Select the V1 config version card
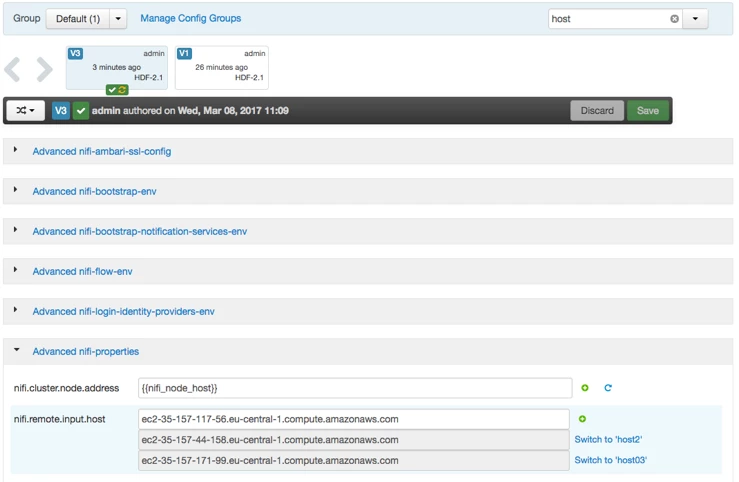Image resolution: width=739 pixels, height=482 pixels. tap(222, 67)
